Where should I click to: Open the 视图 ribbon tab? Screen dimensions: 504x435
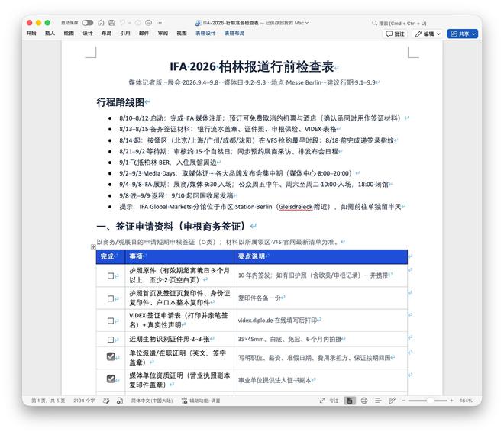tap(182, 33)
